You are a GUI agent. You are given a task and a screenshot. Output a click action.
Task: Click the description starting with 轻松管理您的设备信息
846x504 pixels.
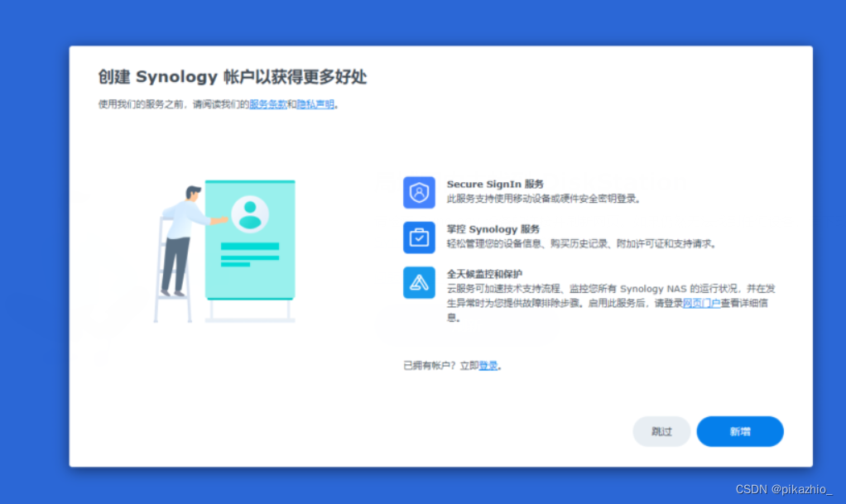pyautogui.click(x=582, y=244)
